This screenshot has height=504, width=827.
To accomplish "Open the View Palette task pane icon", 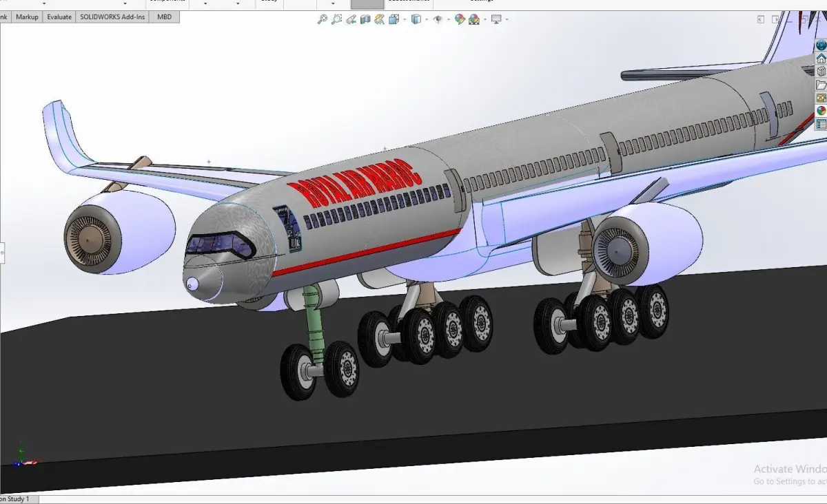I will pos(821,98).
